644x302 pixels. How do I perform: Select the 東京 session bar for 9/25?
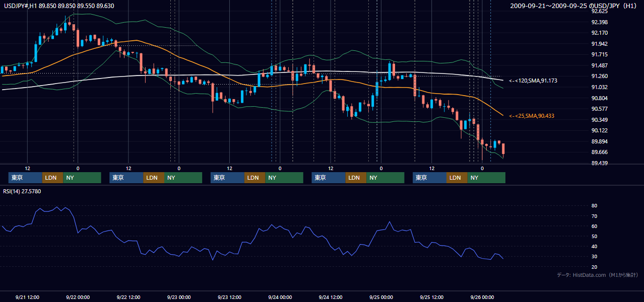(430, 178)
